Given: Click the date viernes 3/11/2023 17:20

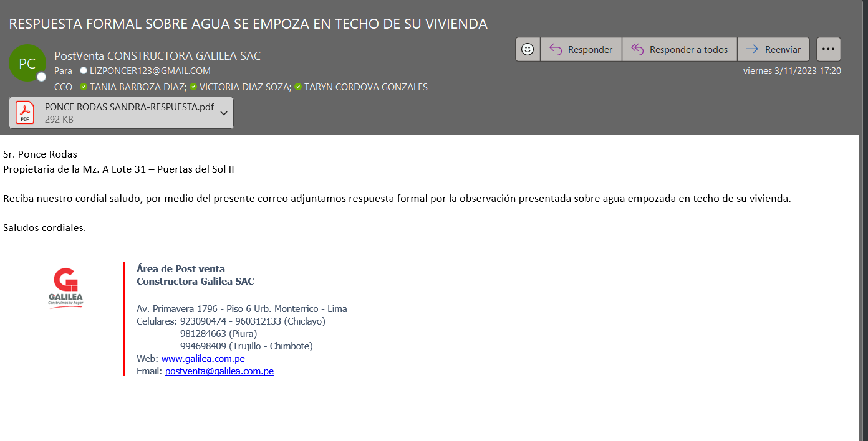Looking at the screenshot, I should click(x=792, y=71).
